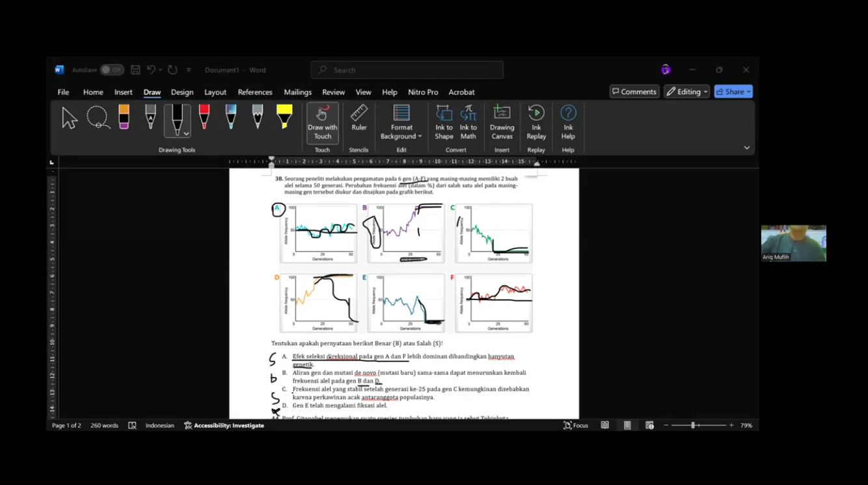Open the Ruler stencil
Screen dimensions: 868x485
point(359,118)
